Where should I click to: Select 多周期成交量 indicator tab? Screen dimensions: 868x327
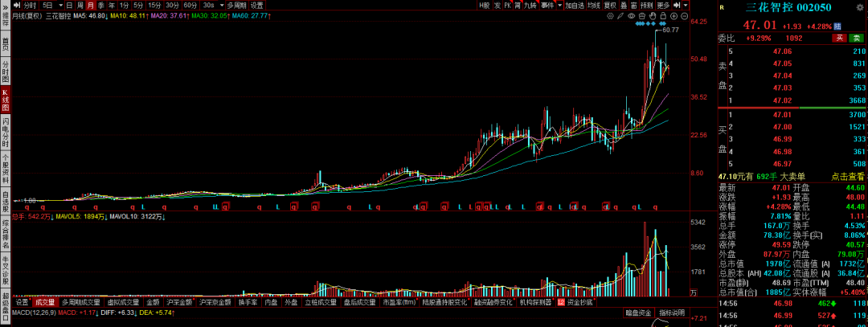tap(81, 303)
